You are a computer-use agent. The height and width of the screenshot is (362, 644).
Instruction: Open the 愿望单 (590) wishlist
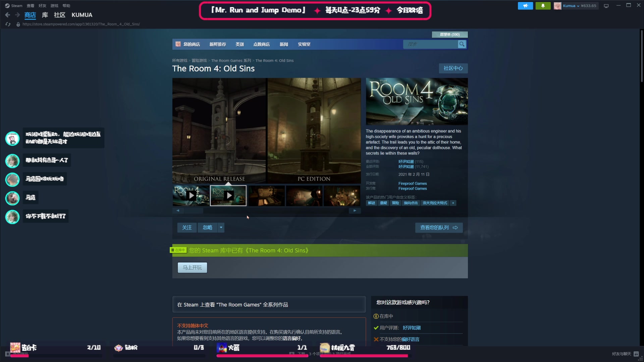click(450, 35)
